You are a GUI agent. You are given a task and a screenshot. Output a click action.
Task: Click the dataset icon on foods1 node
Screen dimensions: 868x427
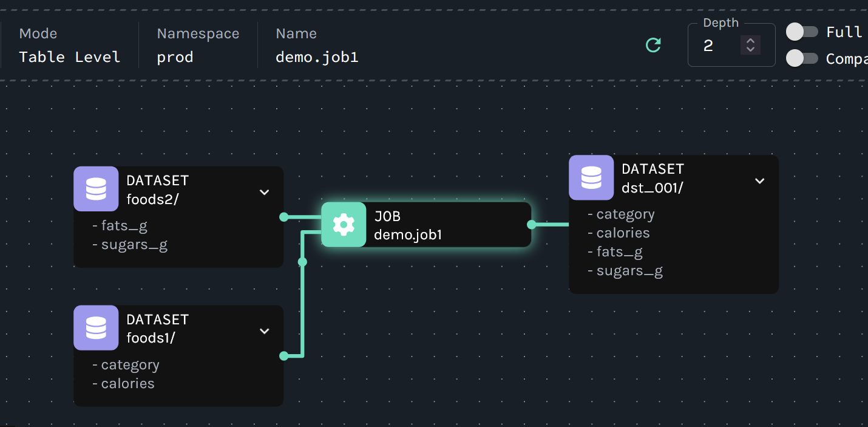tap(96, 328)
